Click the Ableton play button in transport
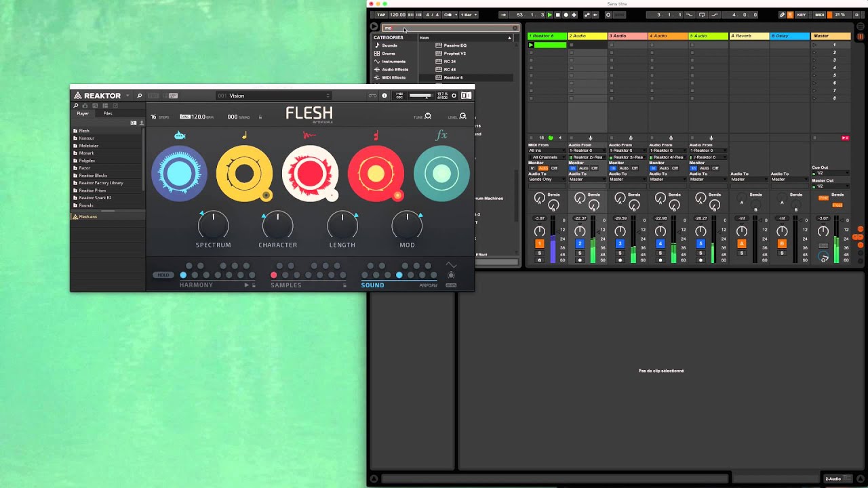 (550, 14)
